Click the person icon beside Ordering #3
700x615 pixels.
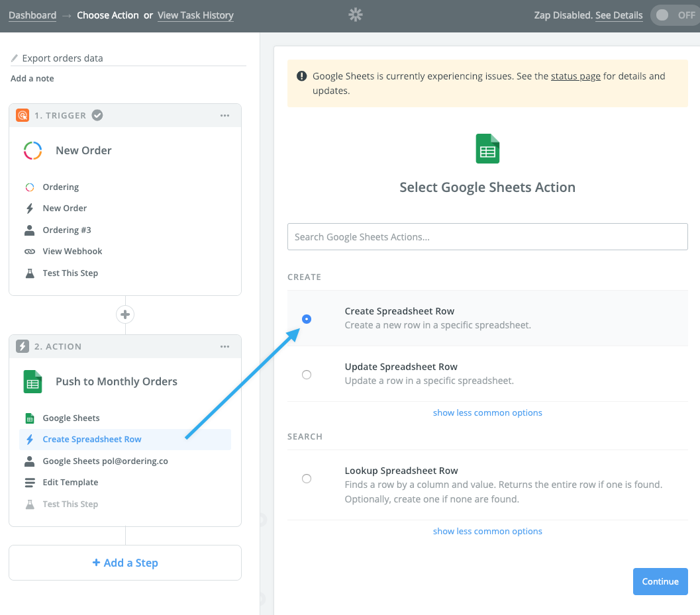(29, 230)
